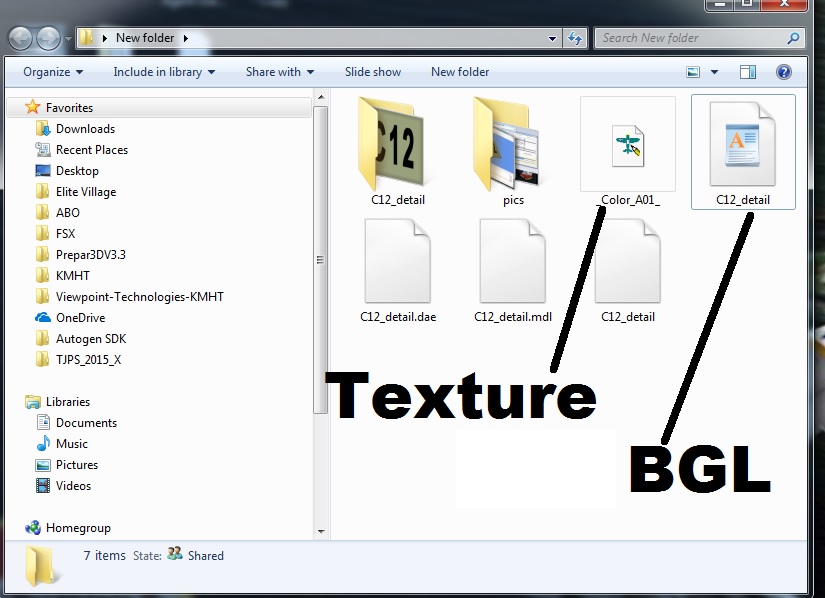
Task: Select the Color_A01_ texture file
Action: [x=627, y=145]
